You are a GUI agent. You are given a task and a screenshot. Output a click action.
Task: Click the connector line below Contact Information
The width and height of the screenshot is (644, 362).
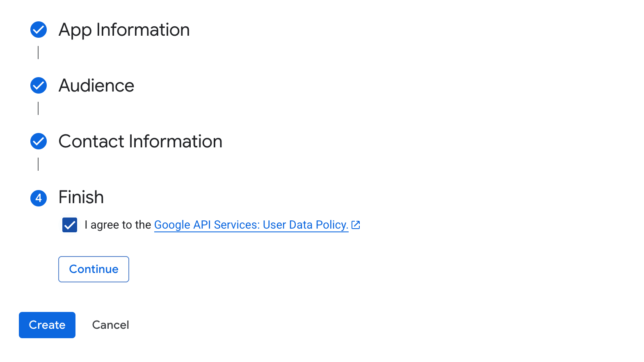(x=38, y=164)
